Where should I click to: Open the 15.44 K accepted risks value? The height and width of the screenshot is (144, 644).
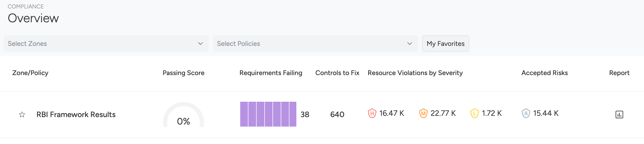(546, 113)
